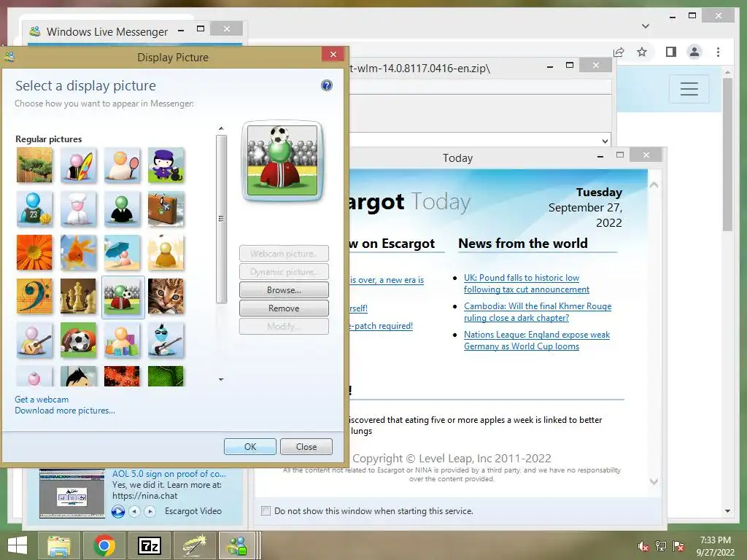Select the acoustic guitar player picture
Viewport: 747px width, 560px height.
click(x=34, y=341)
